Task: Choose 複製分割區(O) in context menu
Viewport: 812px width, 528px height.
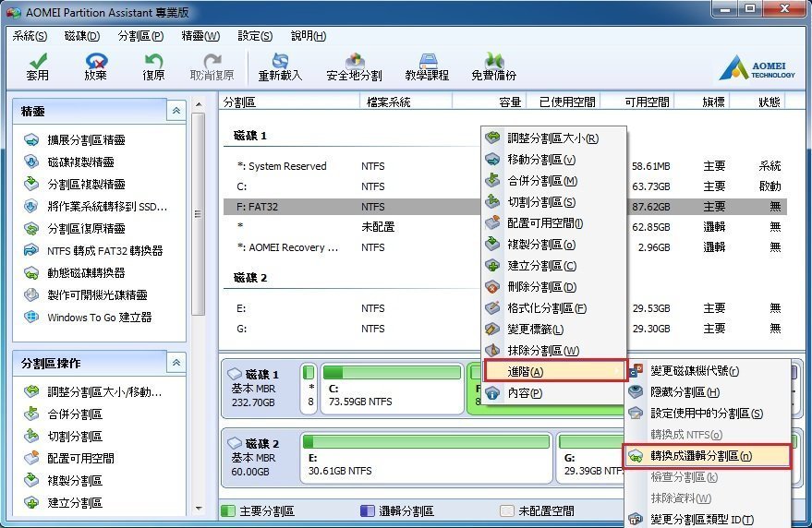Action: click(553, 245)
